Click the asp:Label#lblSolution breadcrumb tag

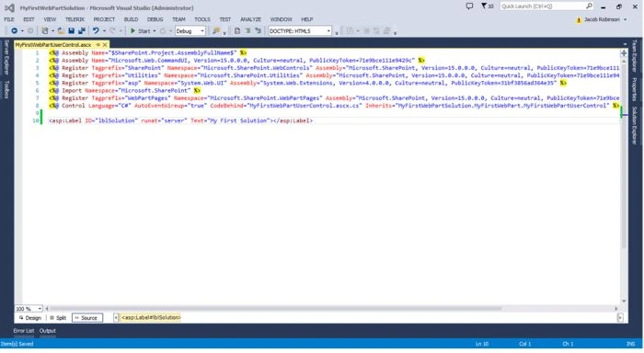[150, 317]
